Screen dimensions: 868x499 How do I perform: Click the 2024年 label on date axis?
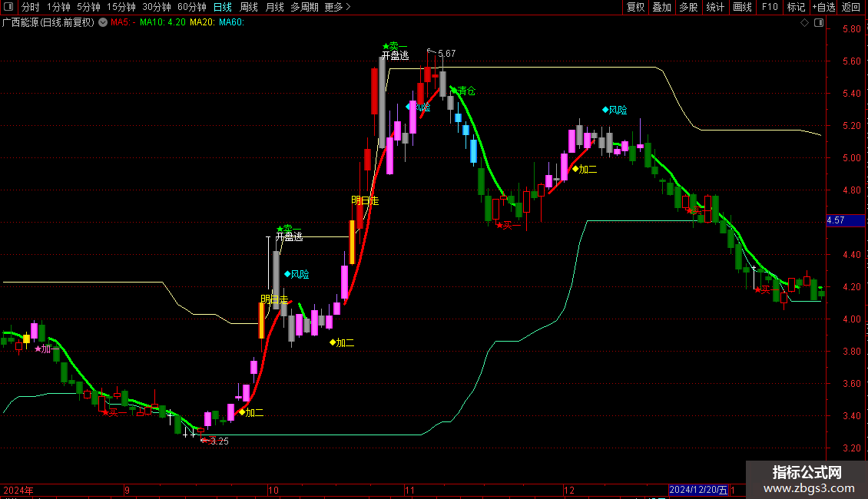click(18, 491)
